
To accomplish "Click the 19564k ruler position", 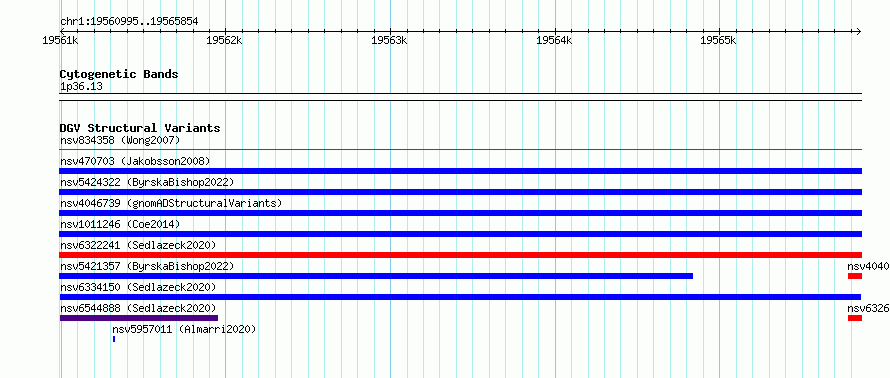I will (x=554, y=40).
